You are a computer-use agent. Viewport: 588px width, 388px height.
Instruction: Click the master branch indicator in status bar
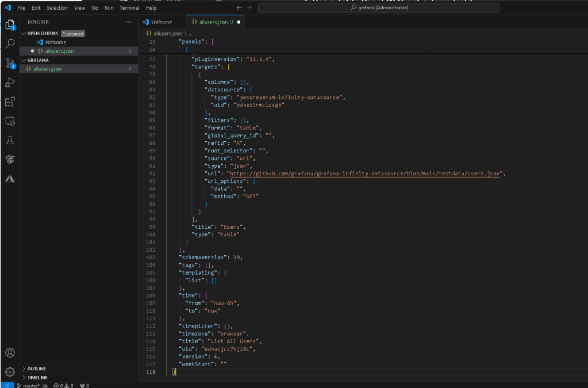[x=29, y=385]
